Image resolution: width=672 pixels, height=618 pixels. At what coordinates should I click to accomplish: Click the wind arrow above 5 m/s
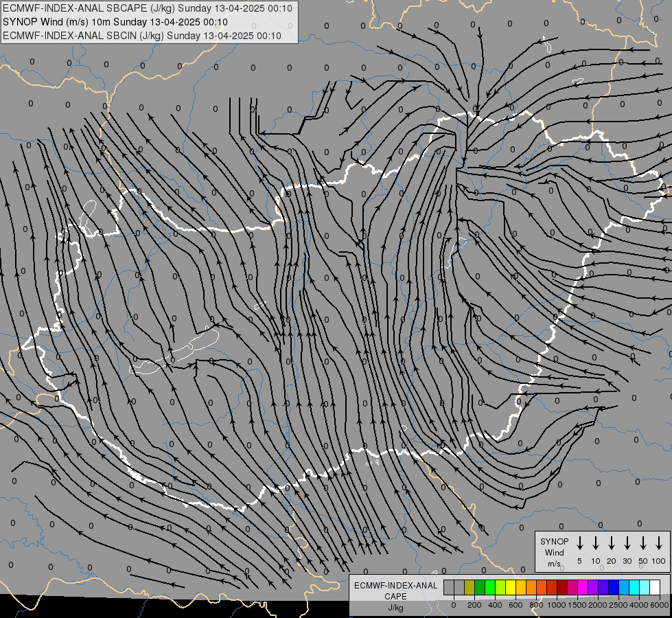click(x=580, y=543)
